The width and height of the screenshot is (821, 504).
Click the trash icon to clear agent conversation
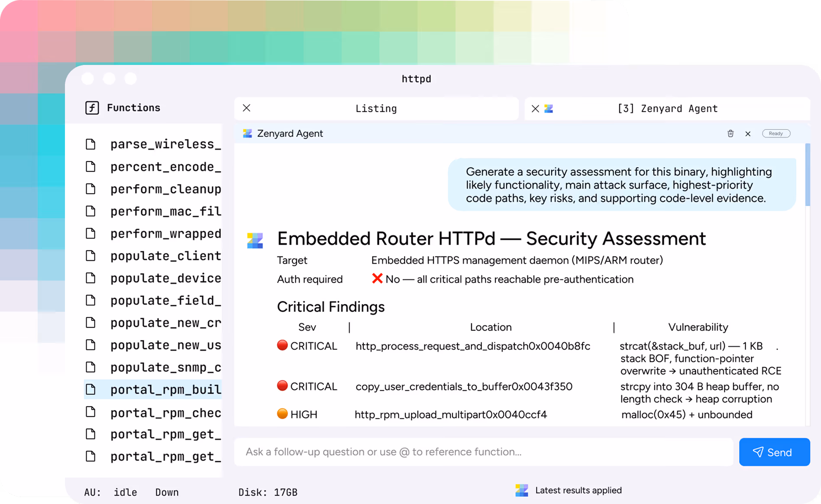click(x=730, y=133)
